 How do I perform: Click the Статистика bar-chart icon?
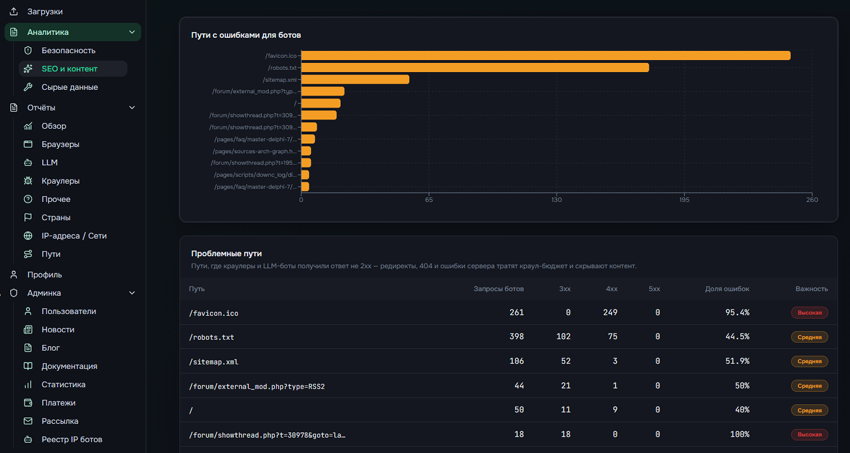pos(28,385)
